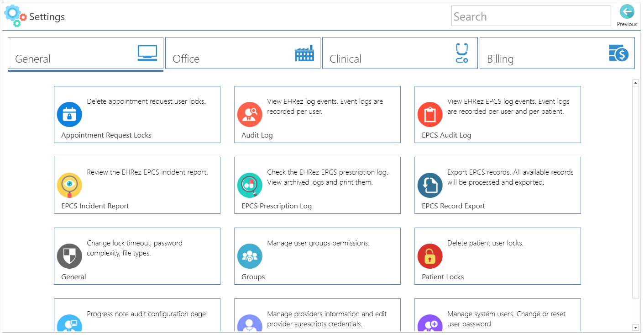This screenshot has width=644, height=335.
Task: Open the Appointment Request Locks label
Action: pyautogui.click(x=106, y=135)
